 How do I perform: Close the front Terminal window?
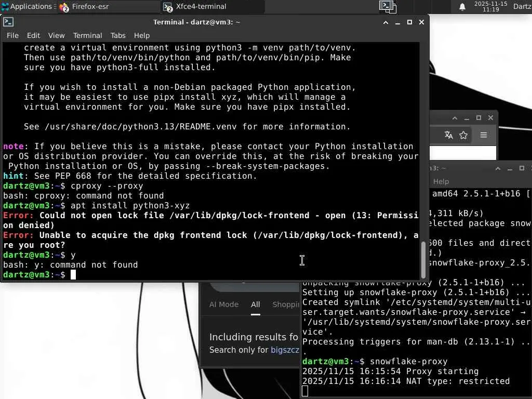(421, 22)
